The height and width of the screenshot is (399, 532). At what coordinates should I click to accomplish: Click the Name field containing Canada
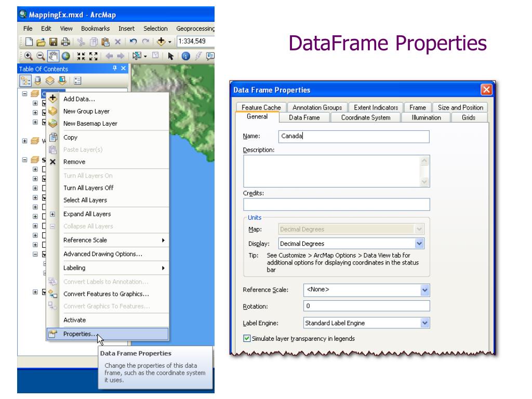pos(354,137)
